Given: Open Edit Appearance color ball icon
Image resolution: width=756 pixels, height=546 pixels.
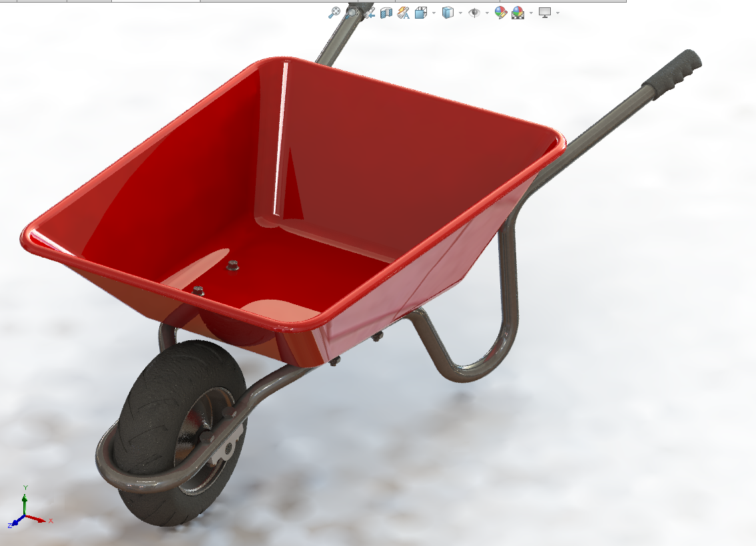Looking at the screenshot, I should tap(500, 13).
